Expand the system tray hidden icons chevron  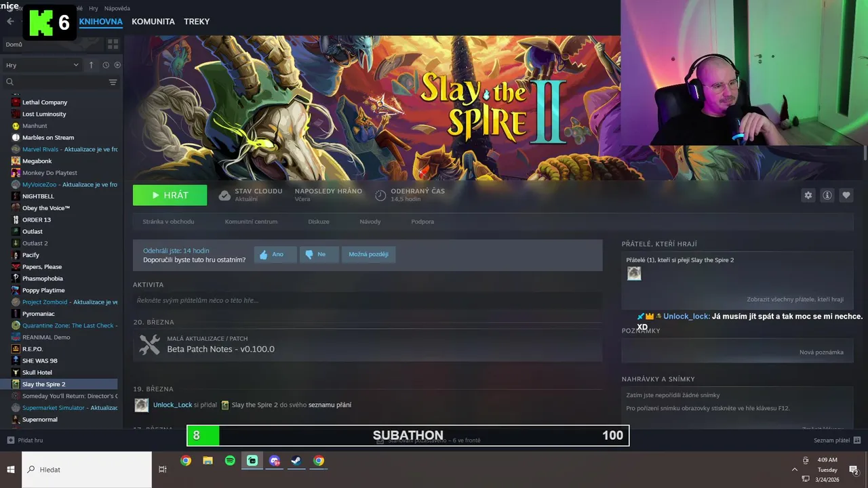click(x=795, y=469)
